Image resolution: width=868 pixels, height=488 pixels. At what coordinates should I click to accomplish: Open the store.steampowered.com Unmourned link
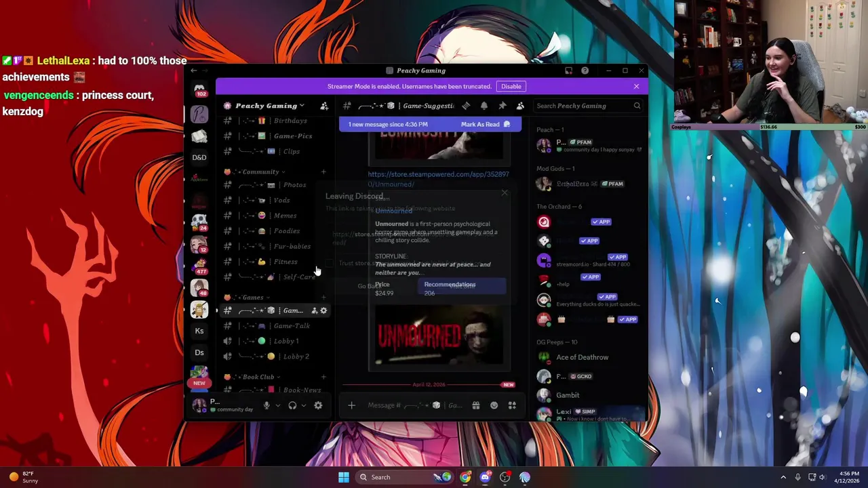tap(439, 179)
